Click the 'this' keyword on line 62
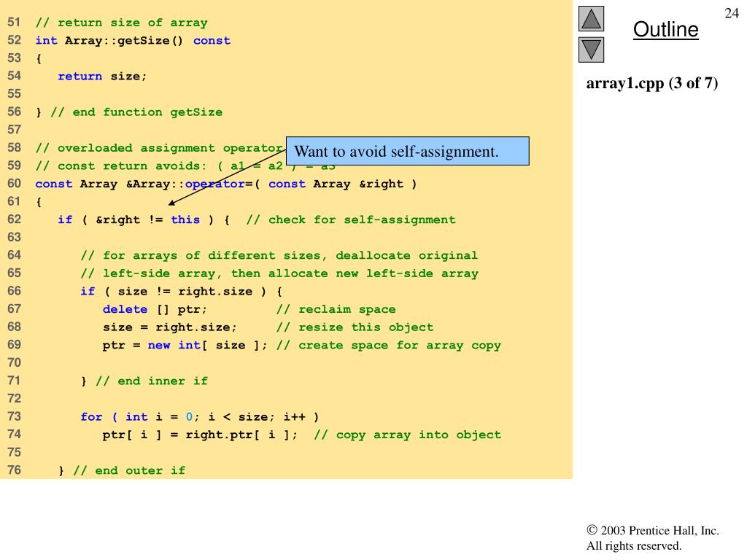Screen dimensions: 747x560 (185, 219)
